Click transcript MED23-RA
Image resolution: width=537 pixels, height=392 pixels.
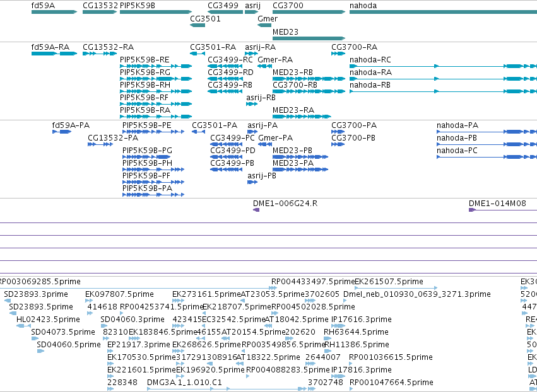coord(302,117)
